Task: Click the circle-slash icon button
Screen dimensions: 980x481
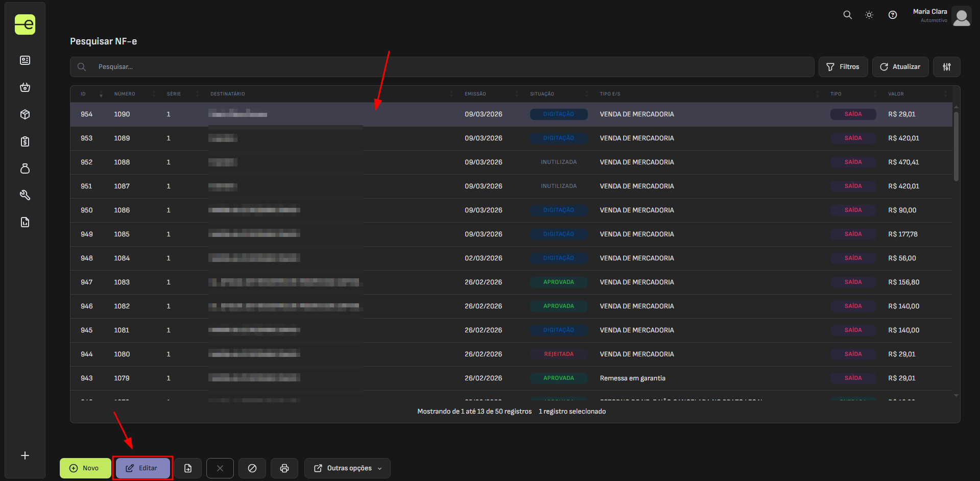Action: click(x=252, y=468)
